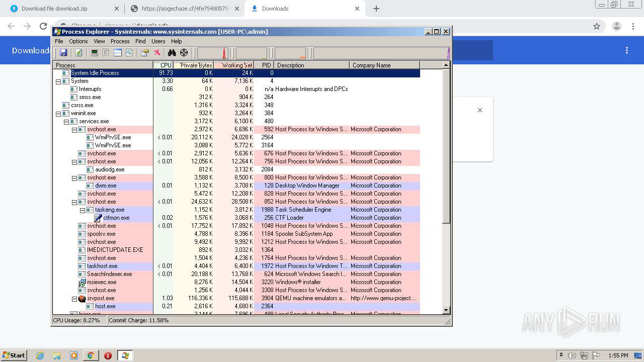
Task: Dismiss the download card with X
Action: coord(480,110)
